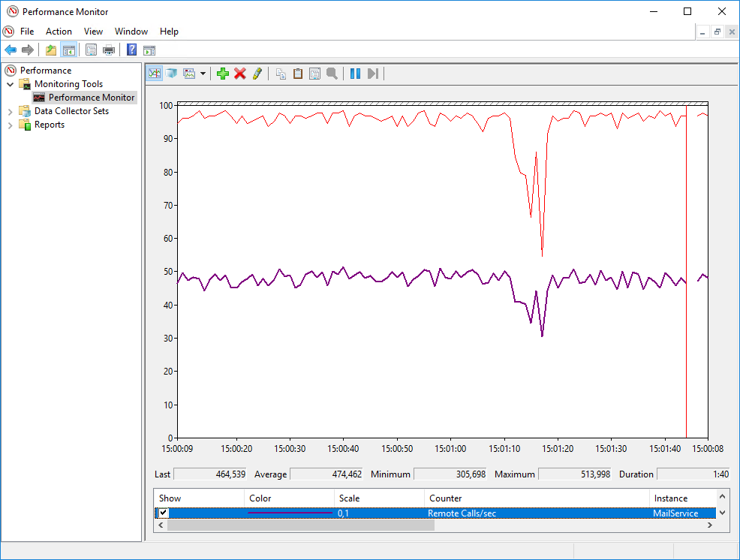740x560 pixels.
Task: Click the blue Help toolbar icon
Action: 131,50
